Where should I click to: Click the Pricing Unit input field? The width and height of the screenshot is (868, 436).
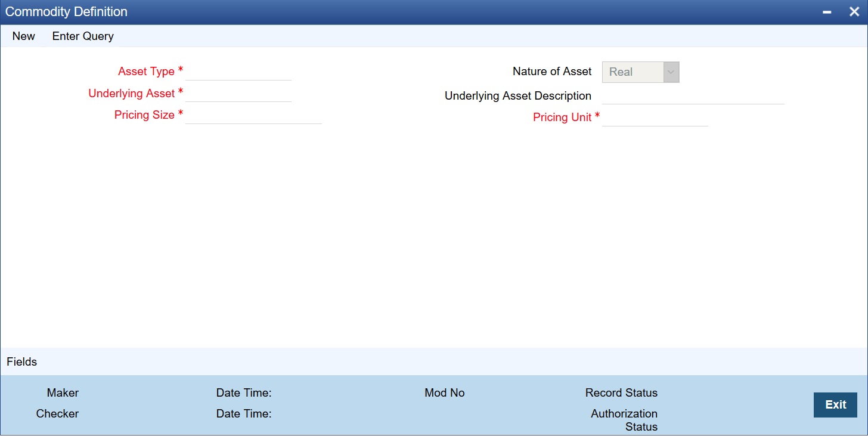coord(655,118)
